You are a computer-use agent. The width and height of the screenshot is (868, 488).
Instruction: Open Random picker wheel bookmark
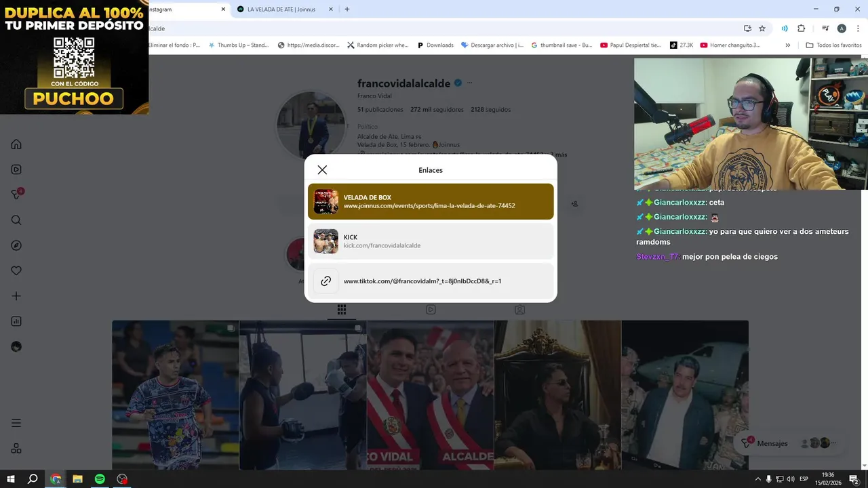pyautogui.click(x=378, y=45)
